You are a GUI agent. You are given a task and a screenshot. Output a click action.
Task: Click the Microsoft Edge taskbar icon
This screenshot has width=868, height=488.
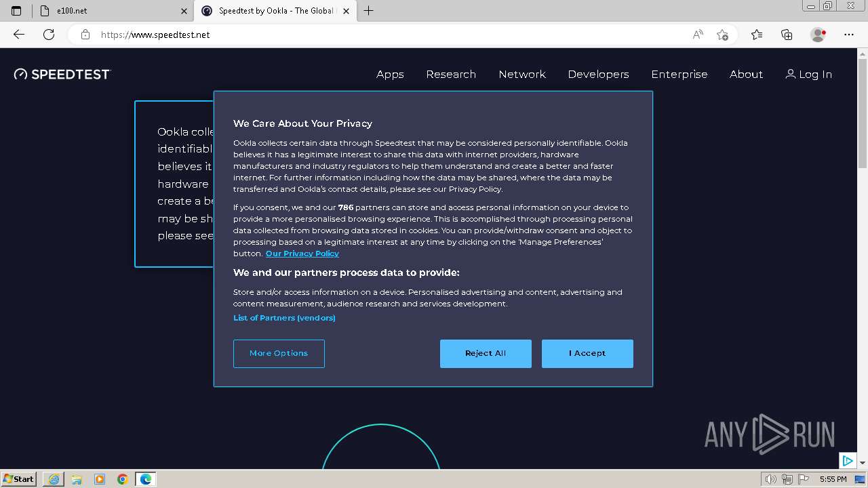[146, 479]
